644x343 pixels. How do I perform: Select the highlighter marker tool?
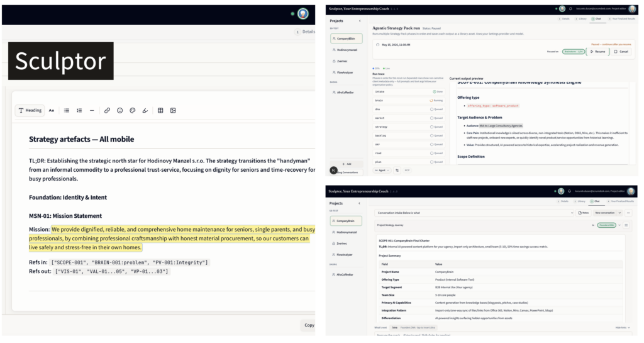(145, 111)
